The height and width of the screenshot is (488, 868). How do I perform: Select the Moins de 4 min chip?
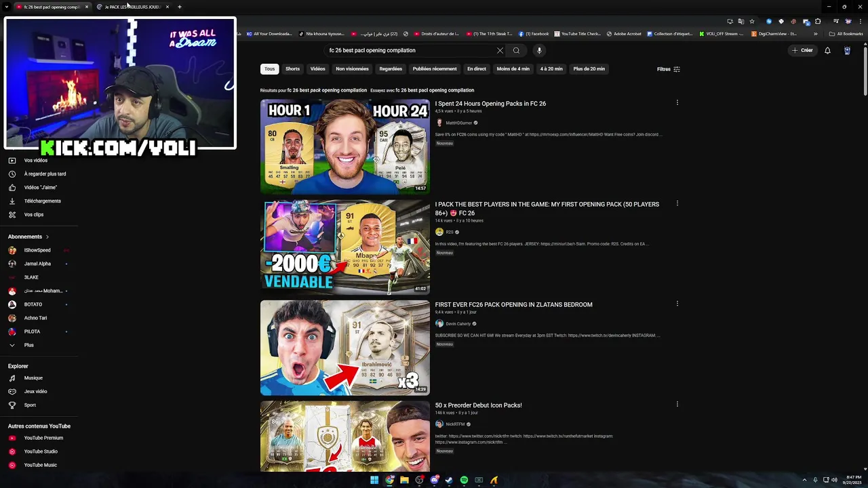click(513, 69)
